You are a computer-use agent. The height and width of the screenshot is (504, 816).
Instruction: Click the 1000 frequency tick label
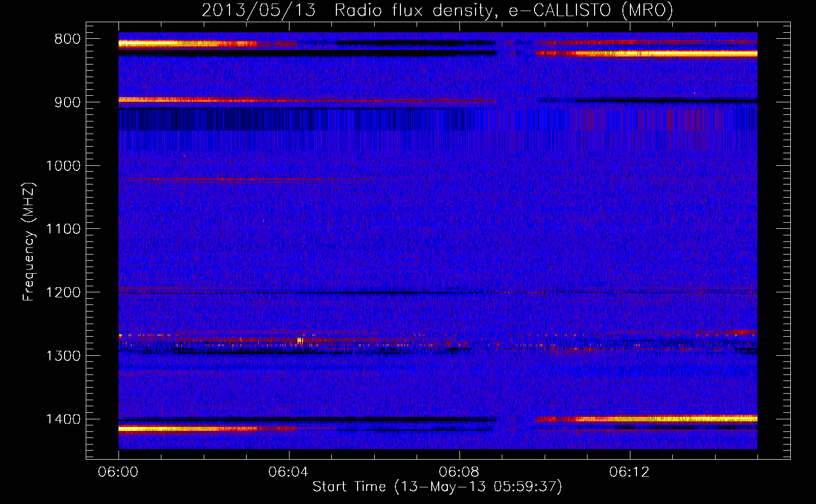click(x=63, y=166)
